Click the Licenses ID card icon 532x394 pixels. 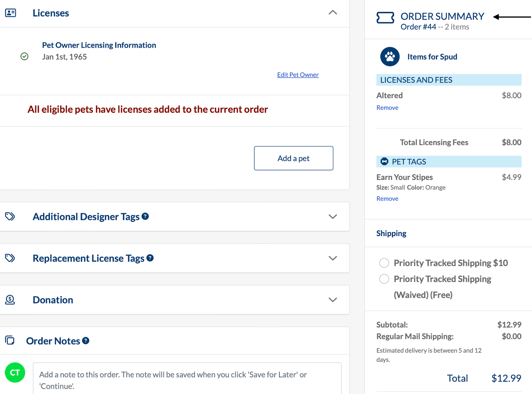point(10,13)
